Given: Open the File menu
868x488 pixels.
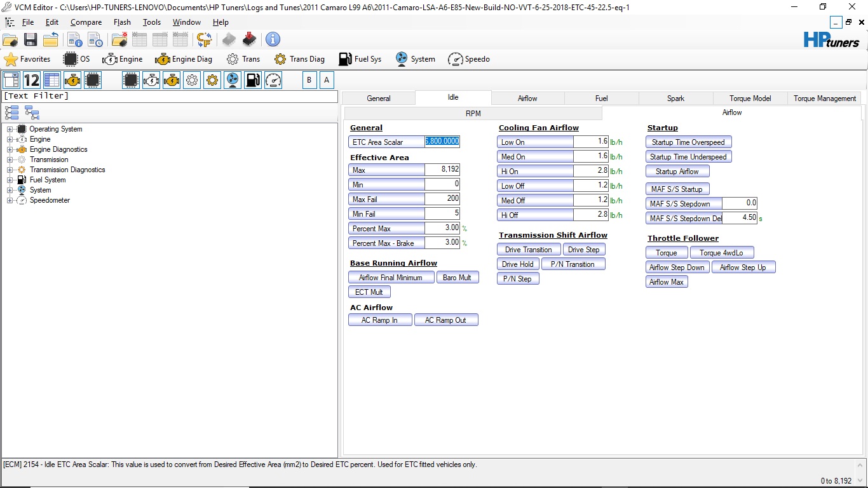Looking at the screenshot, I should click(x=28, y=22).
